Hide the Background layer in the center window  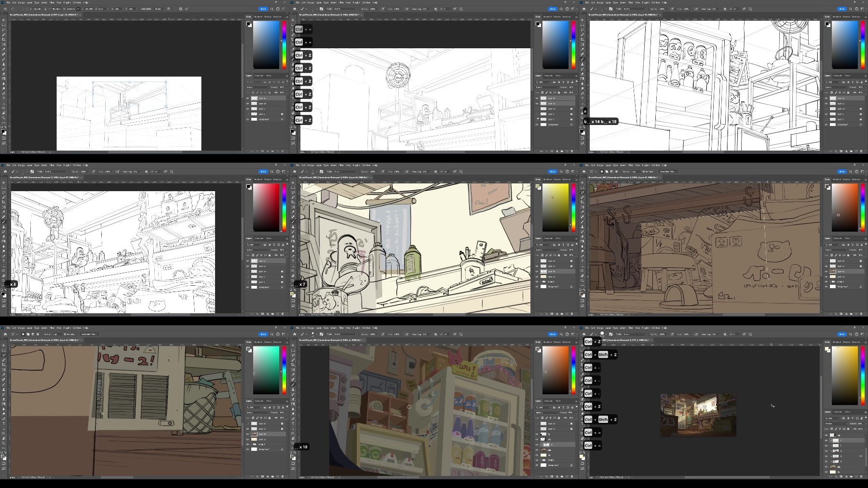click(537, 287)
